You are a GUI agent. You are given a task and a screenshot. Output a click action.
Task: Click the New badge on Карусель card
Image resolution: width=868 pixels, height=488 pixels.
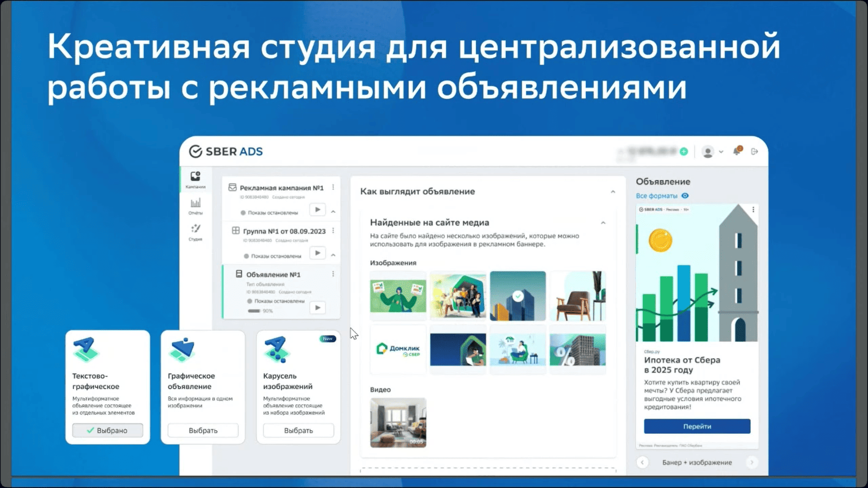click(x=328, y=338)
